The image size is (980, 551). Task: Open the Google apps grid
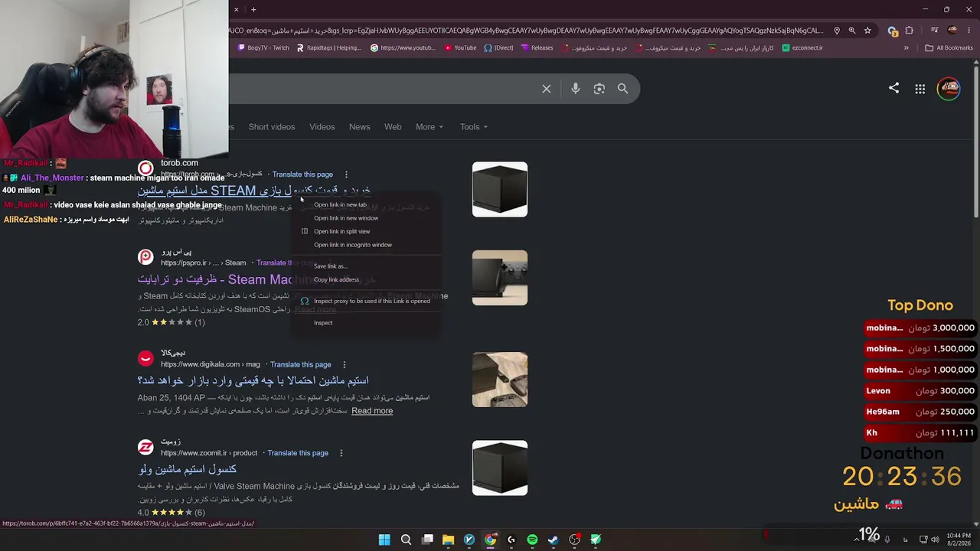point(920,89)
